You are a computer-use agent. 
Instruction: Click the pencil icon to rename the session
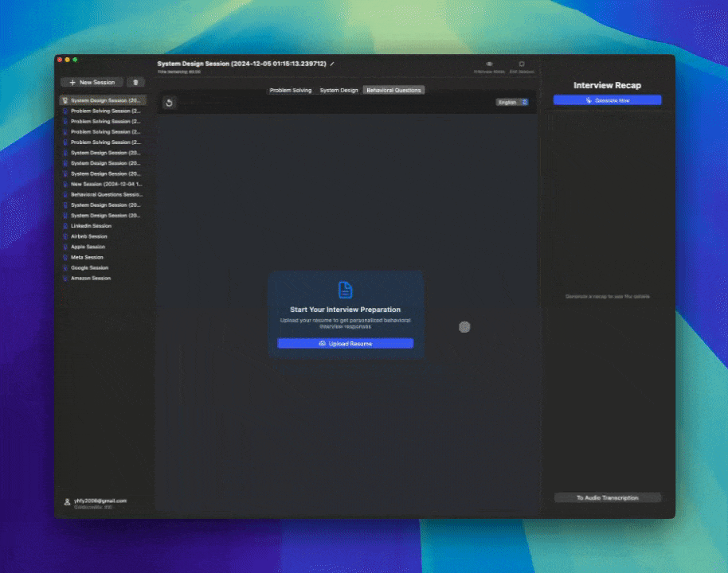point(333,63)
